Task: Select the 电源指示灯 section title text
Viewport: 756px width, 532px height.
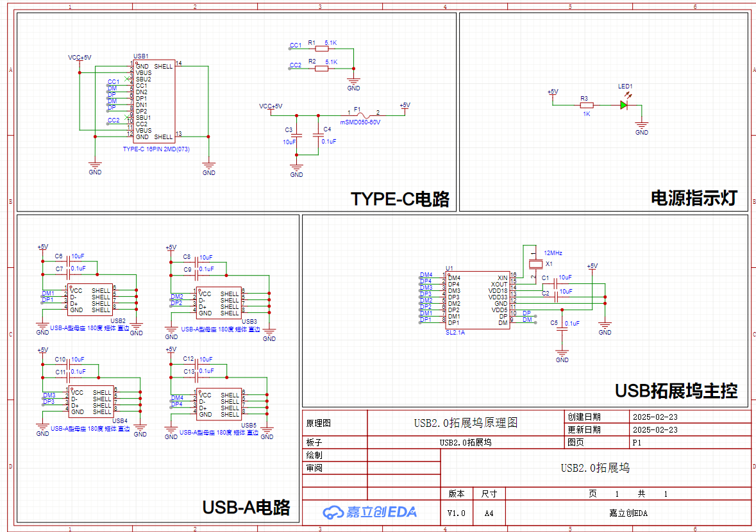Action: tap(694, 198)
